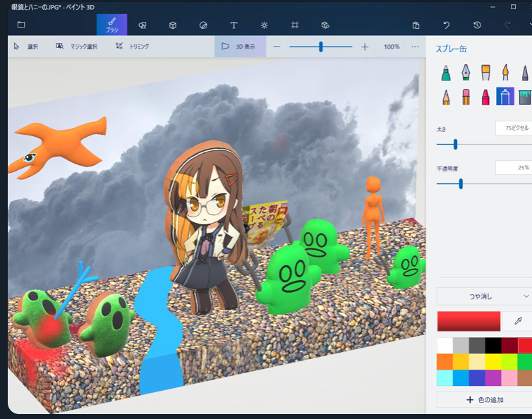Click the Paste clipboard icon
532x419 pixels.
[x=416, y=25]
